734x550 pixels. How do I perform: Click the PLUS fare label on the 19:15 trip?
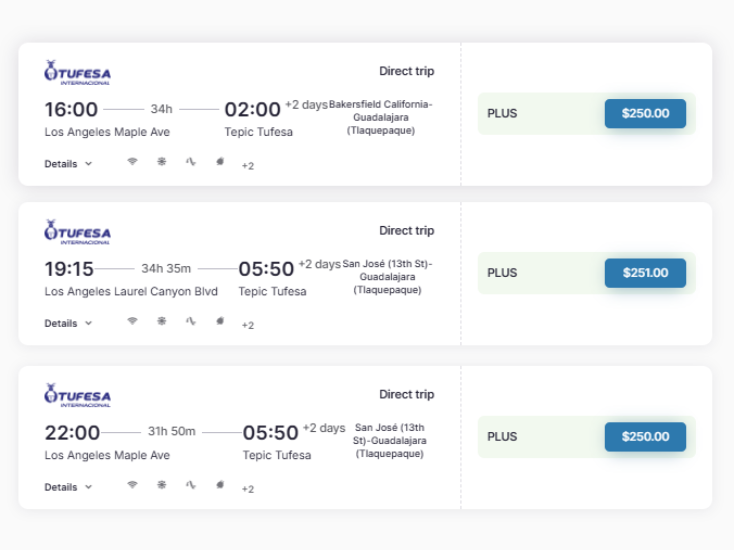tap(502, 273)
